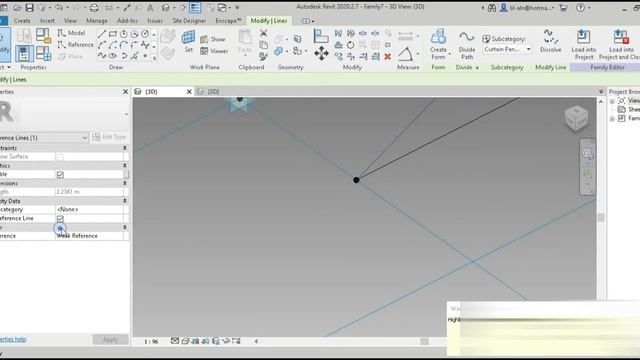Image resolution: width=640 pixels, height=360 pixels.
Task: Click the Apply button in Properties
Action: click(110, 340)
